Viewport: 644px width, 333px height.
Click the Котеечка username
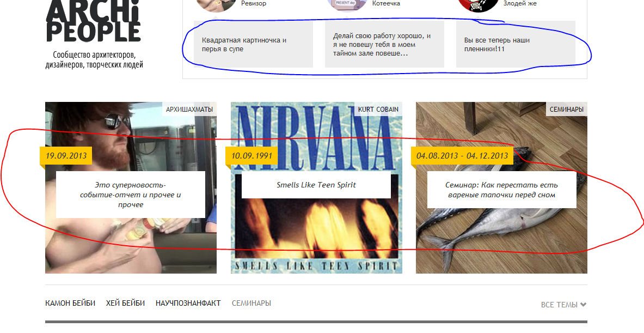click(x=386, y=4)
